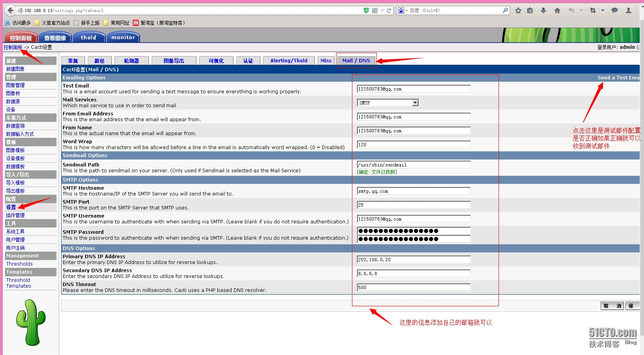Image resolution: width=644 pixels, height=355 pixels.
Task: Open the 常用网址 bookmarks folder
Action: [116, 23]
